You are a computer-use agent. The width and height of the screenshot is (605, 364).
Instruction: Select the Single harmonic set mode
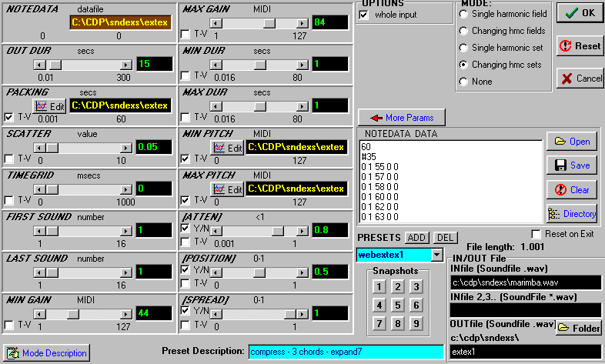coord(463,48)
